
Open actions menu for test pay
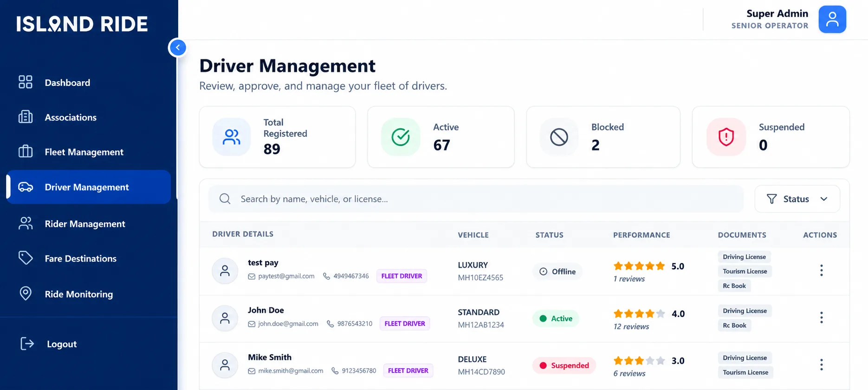821,270
